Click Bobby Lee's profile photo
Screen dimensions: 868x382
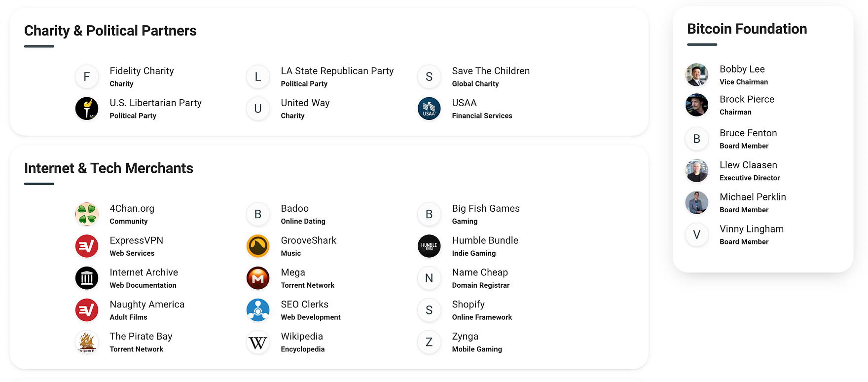click(697, 75)
